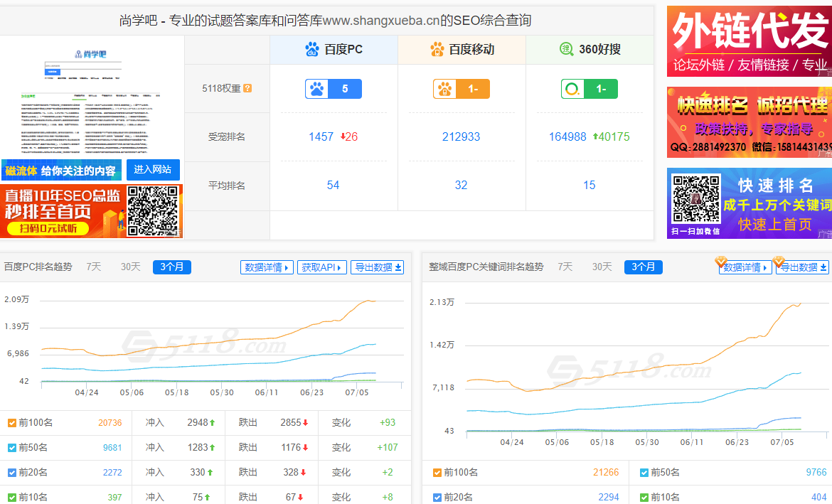Image resolution: width=832 pixels, height=504 pixels.
Task: Click 变化 value +107 in 前50名 row
Action: click(388, 448)
